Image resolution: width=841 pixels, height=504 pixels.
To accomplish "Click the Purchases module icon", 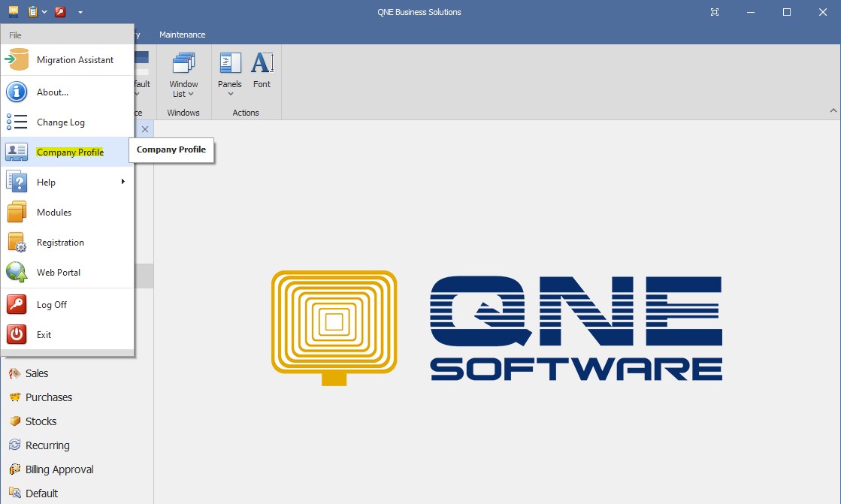I will (14, 397).
